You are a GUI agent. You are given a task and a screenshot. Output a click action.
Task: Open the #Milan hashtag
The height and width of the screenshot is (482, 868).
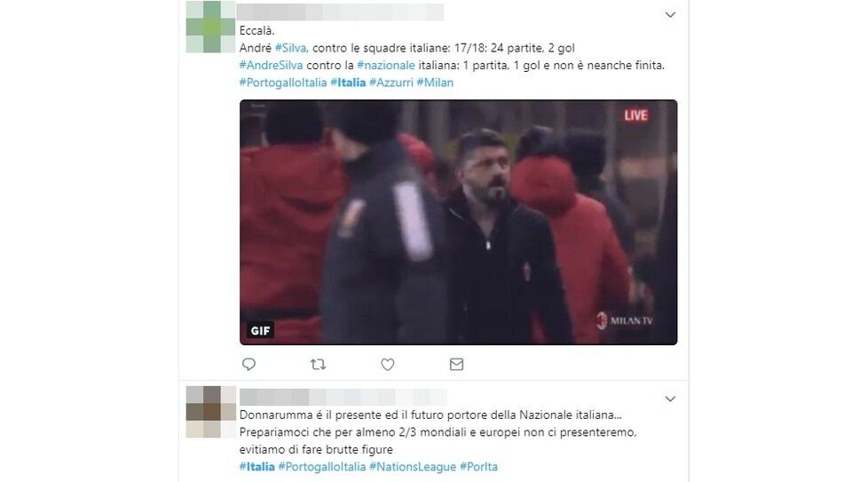click(x=435, y=83)
